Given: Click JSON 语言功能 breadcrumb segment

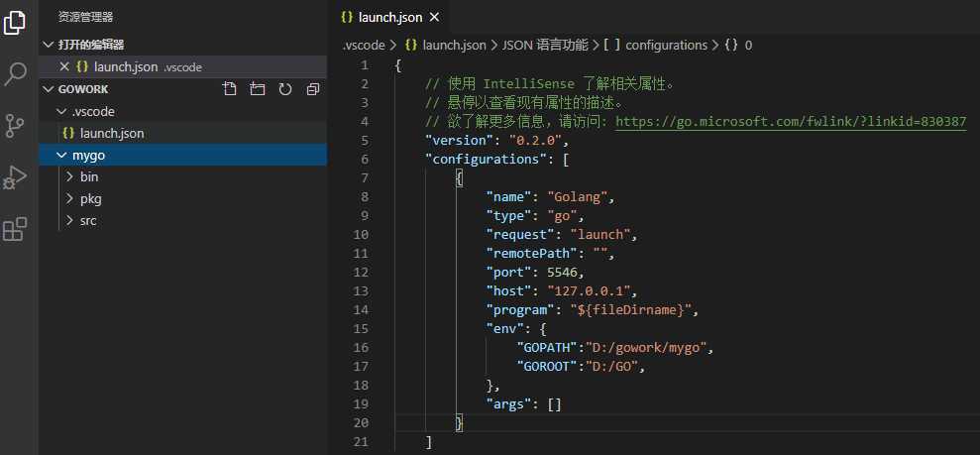Looking at the screenshot, I should click(x=545, y=45).
